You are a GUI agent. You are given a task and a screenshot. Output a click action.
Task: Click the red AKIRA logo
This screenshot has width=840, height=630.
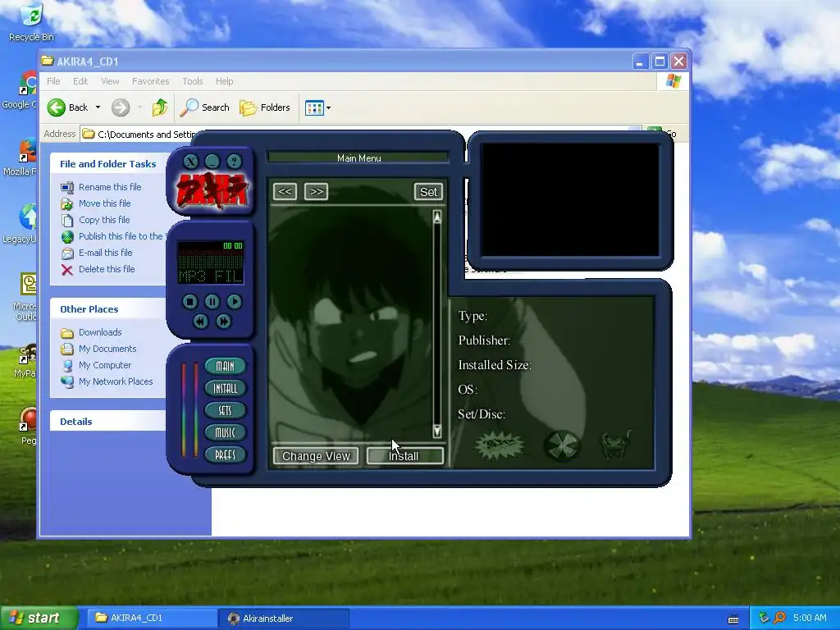pos(212,189)
